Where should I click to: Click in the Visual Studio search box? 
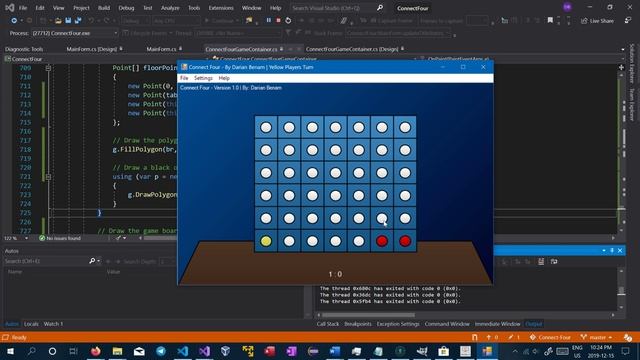(x=333, y=8)
